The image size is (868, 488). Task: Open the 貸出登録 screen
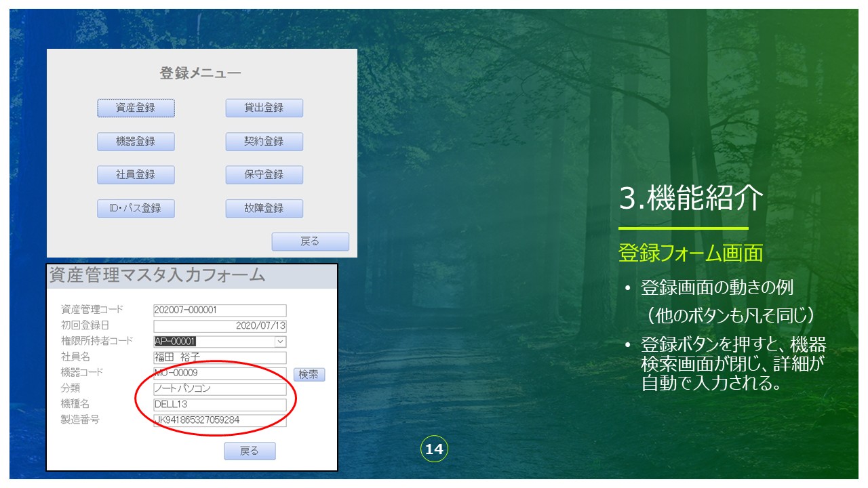click(x=264, y=108)
